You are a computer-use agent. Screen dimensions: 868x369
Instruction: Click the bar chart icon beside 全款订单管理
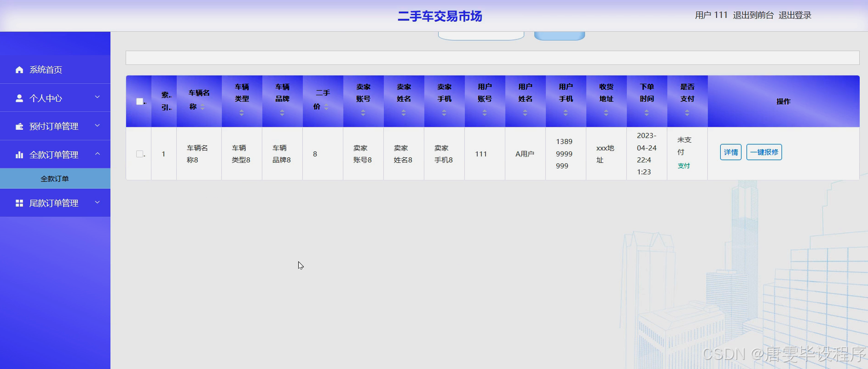click(19, 155)
